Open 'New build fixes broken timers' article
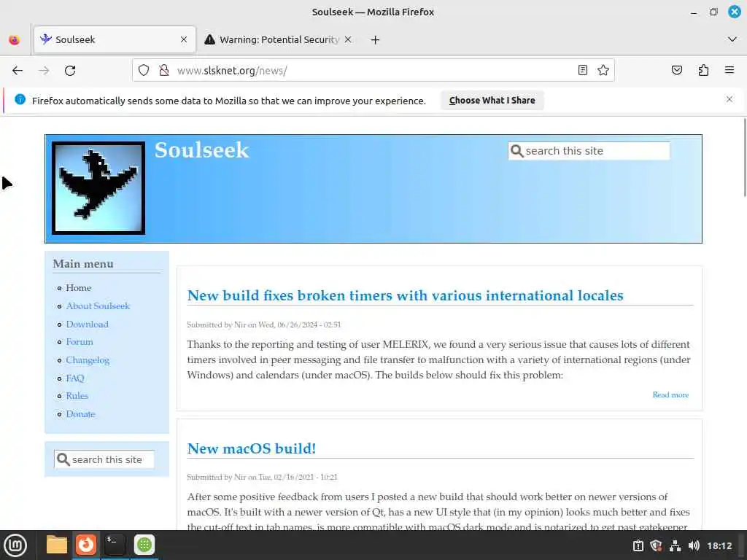This screenshot has height=560, width=747. 405,295
